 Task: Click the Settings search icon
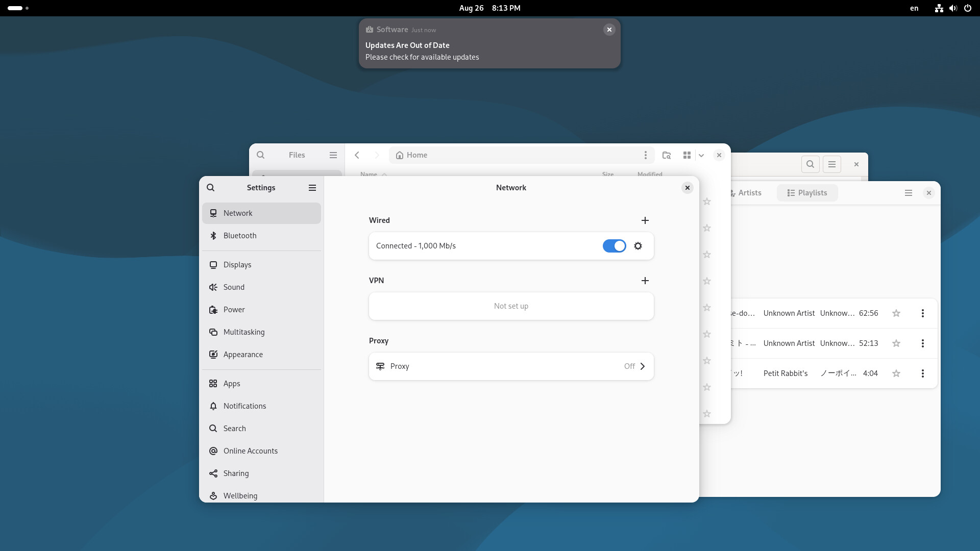211,188
